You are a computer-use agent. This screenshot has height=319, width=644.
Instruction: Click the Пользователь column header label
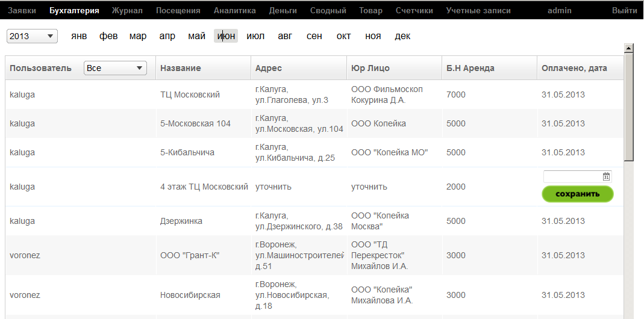coord(40,68)
